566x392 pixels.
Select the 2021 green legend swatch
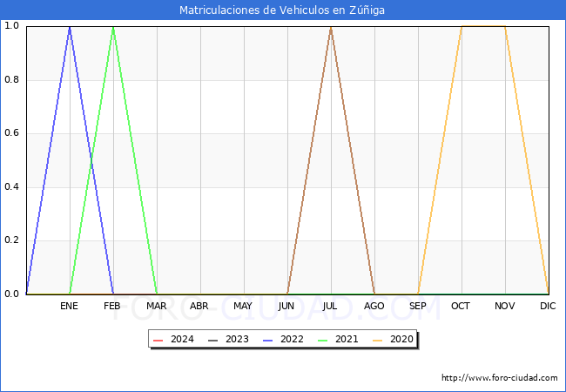pos(323,340)
